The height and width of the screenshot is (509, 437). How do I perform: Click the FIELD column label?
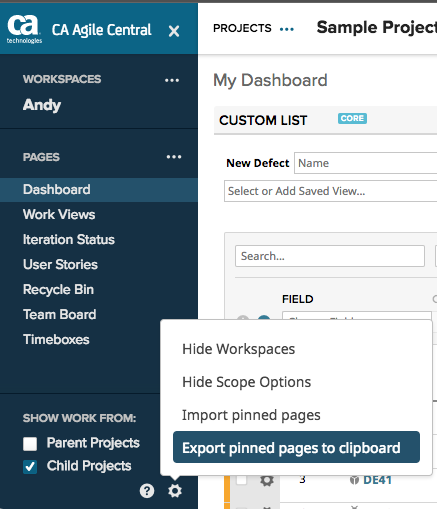coord(298,299)
